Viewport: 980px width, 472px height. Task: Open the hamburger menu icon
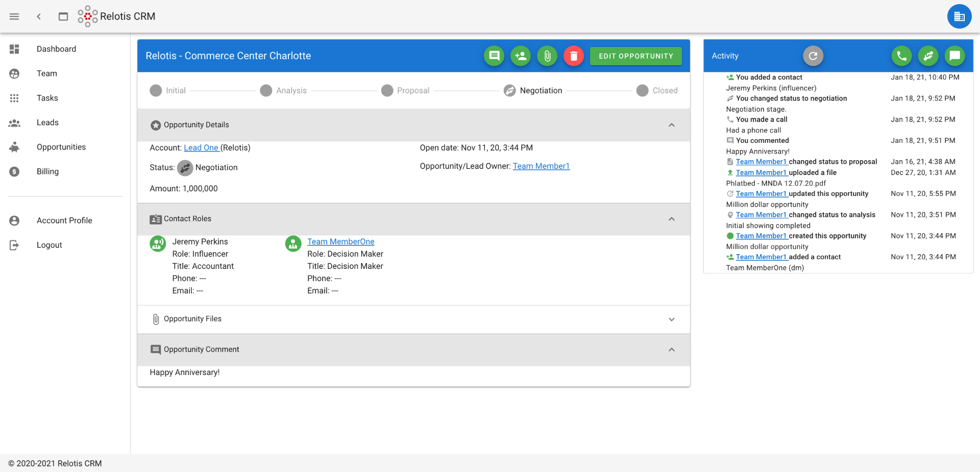tap(14, 16)
